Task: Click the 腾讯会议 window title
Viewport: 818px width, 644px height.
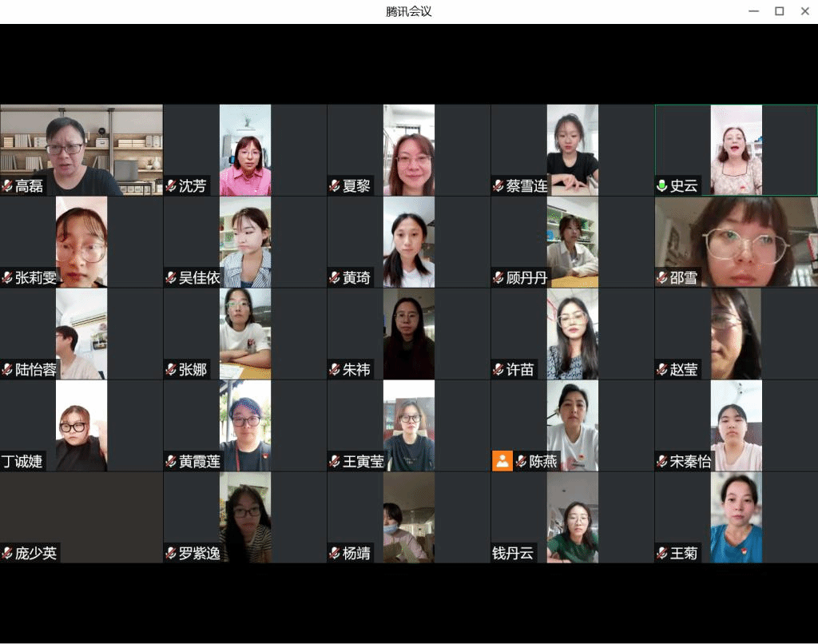Action: click(409, 11)
